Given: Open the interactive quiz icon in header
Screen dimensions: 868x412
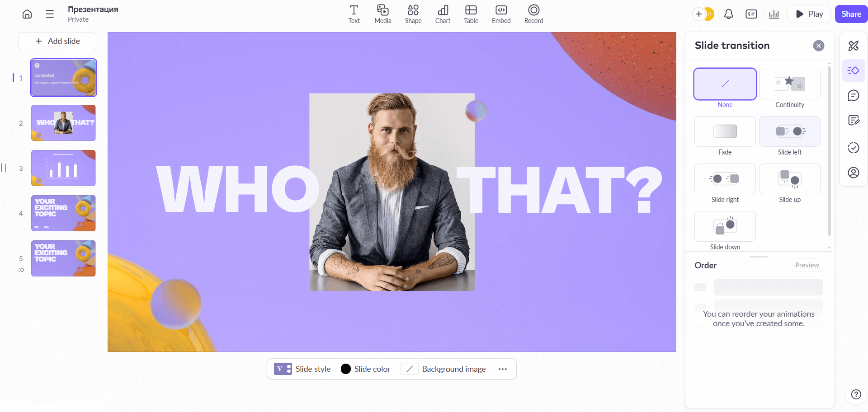Looking at the screenshot, I should pos(751,14).
